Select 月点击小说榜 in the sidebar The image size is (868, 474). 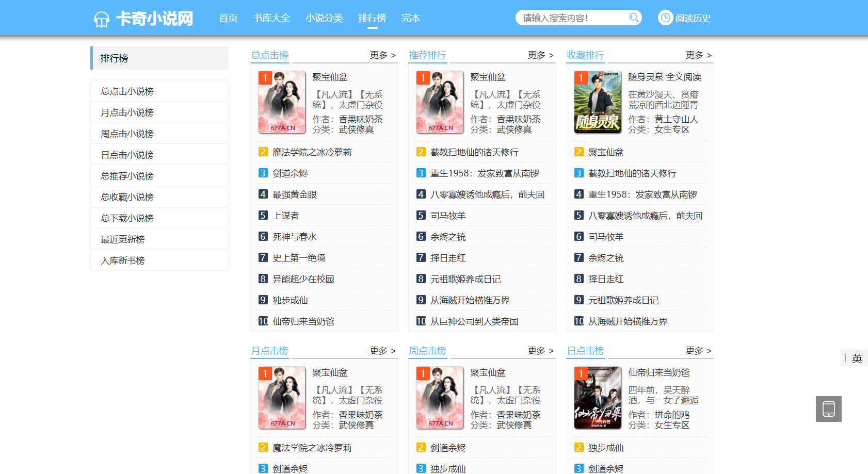tap(127, 112)
